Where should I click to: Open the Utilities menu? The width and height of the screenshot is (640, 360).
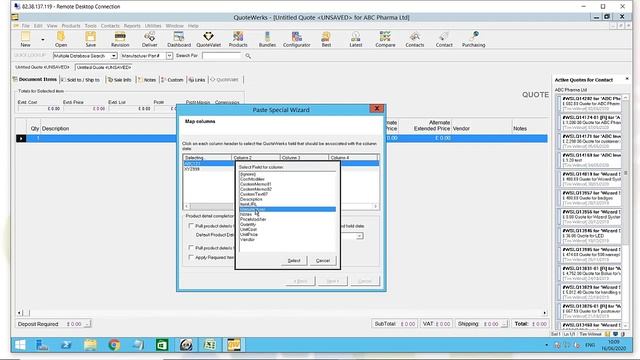153,26
